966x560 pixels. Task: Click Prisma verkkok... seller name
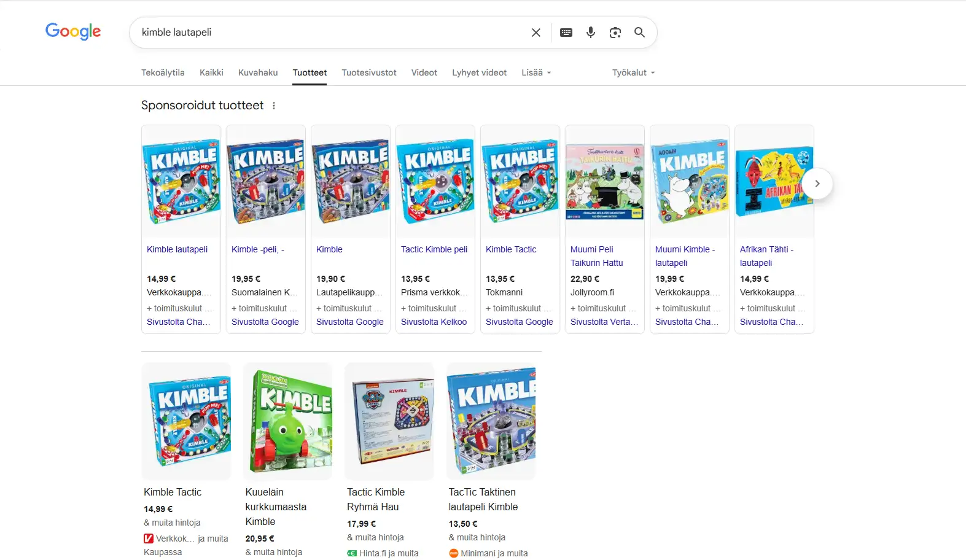(434, 292)
